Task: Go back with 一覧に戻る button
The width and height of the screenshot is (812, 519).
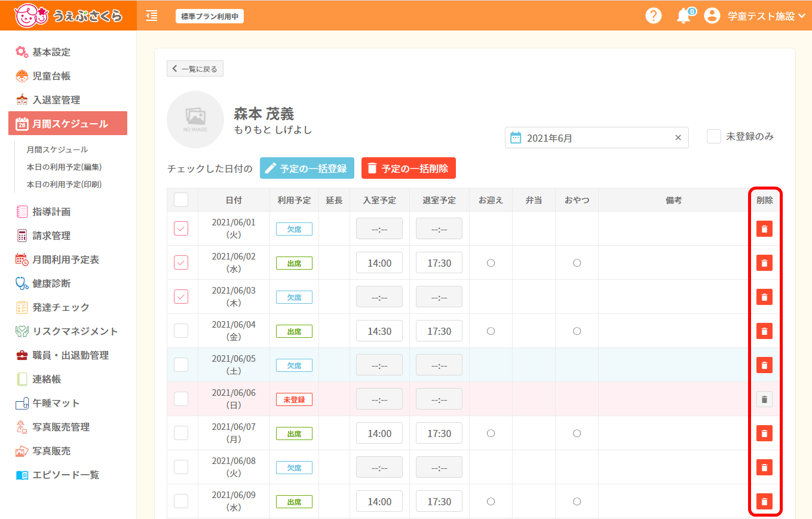Action: [x=195, y=69]
